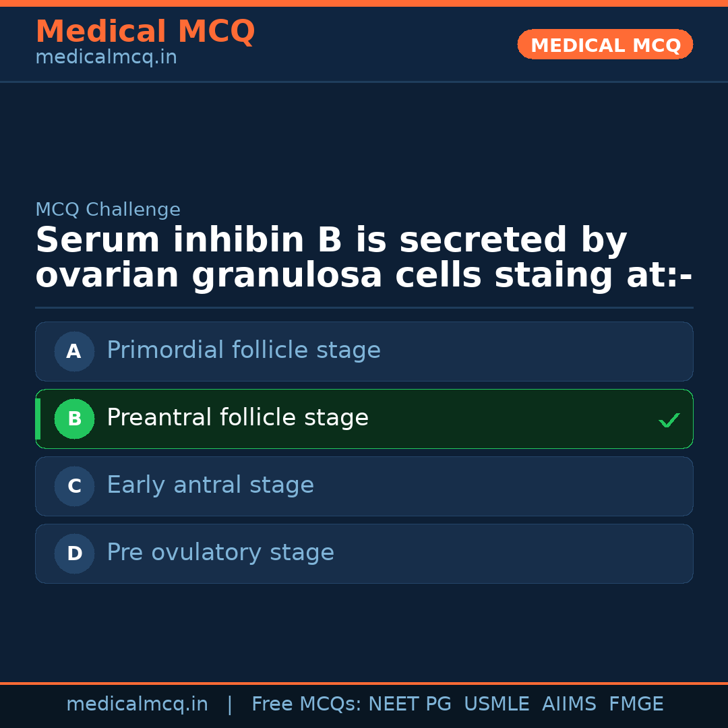Click the MCQ Challenge label

click(x=108, y=210)
